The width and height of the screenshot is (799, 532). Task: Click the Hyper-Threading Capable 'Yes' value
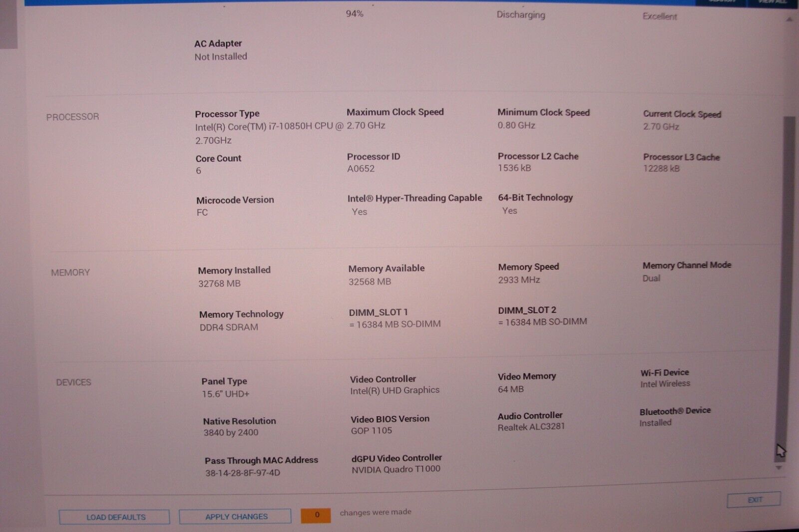tap(359, 212)
